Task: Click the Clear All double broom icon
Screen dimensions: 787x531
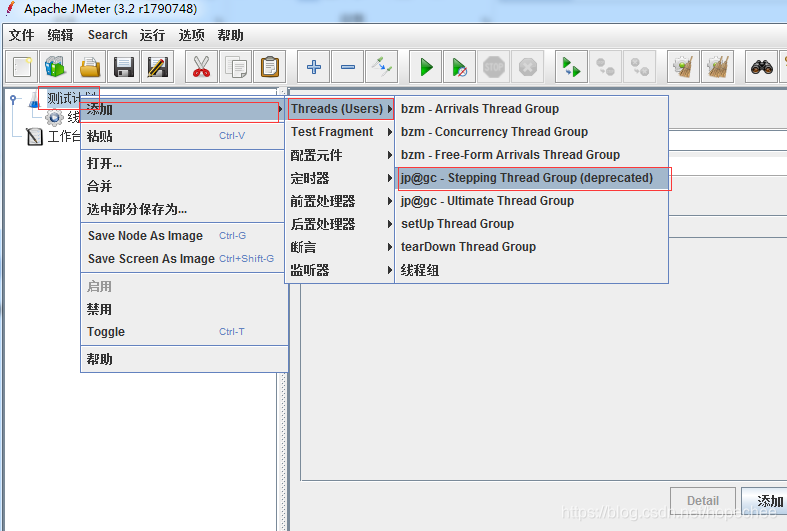Action: [717, 67]
